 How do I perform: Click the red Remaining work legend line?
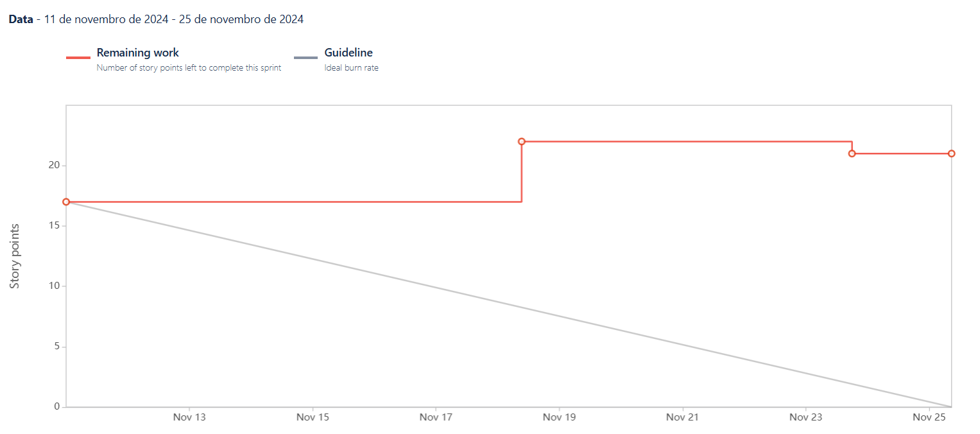coord(78,58)
